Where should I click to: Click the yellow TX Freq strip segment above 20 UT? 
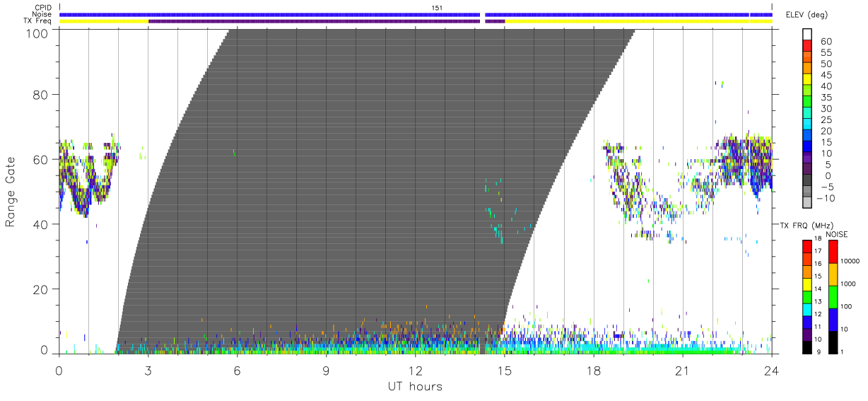click(x=626, y=21)
